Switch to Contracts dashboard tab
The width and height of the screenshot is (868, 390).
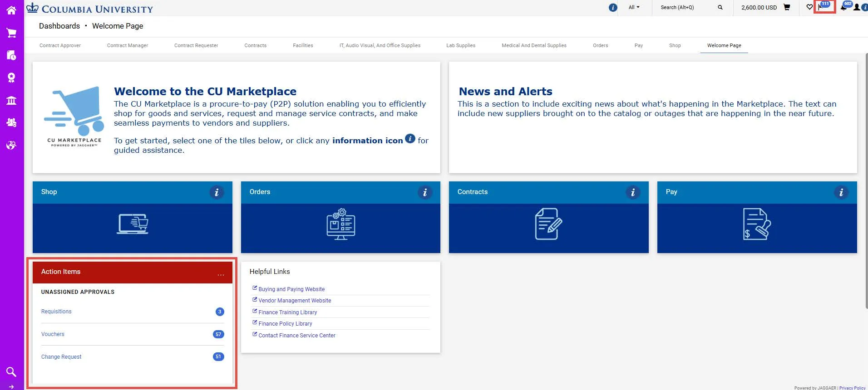(256, 45)
